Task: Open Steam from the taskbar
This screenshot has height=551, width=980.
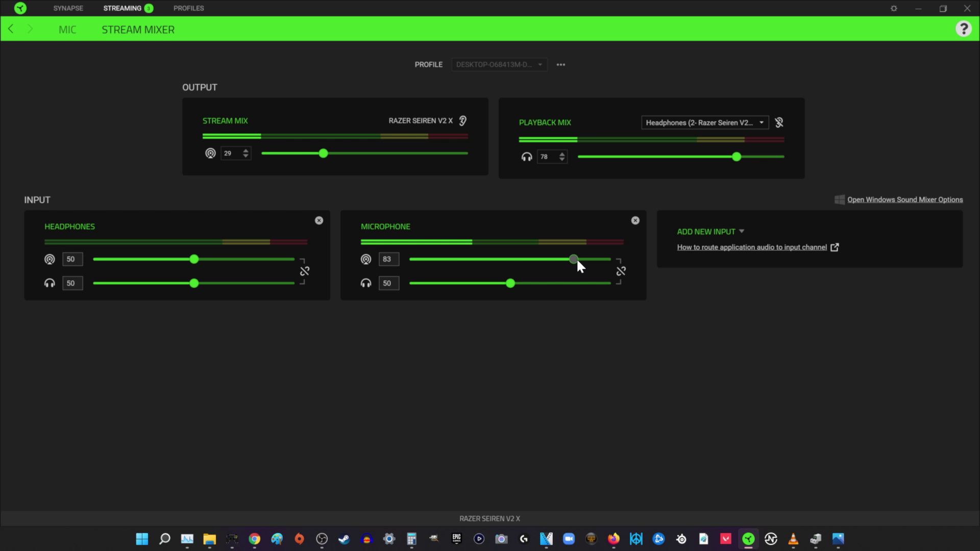Action: [x=344, y=539]
